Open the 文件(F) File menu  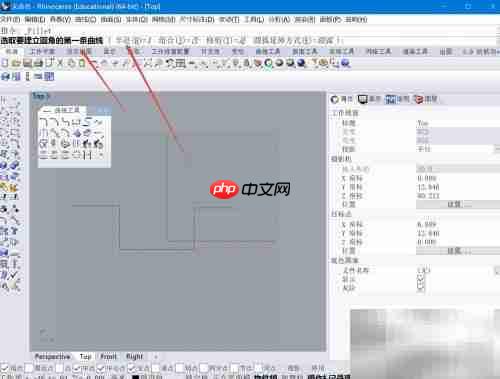pos(10,19)
